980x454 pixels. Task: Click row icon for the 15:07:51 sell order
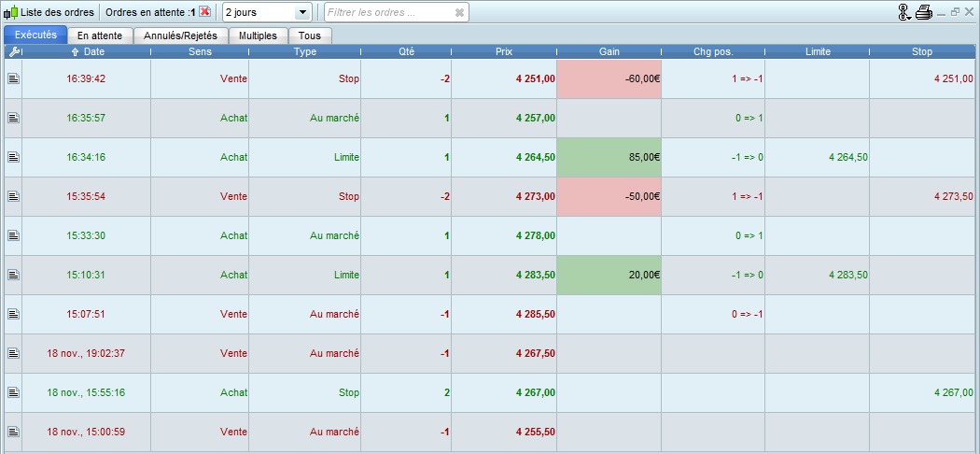(13, 315)
